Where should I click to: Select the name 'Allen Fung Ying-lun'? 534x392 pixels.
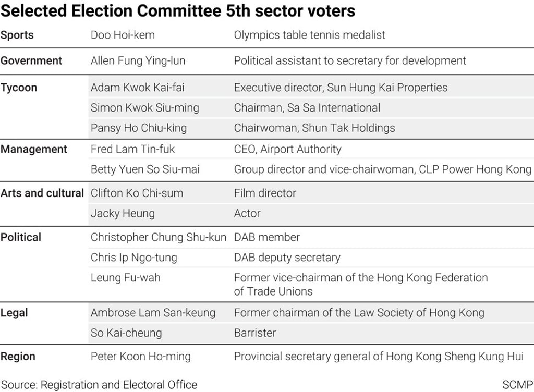(x=138, y=60)
